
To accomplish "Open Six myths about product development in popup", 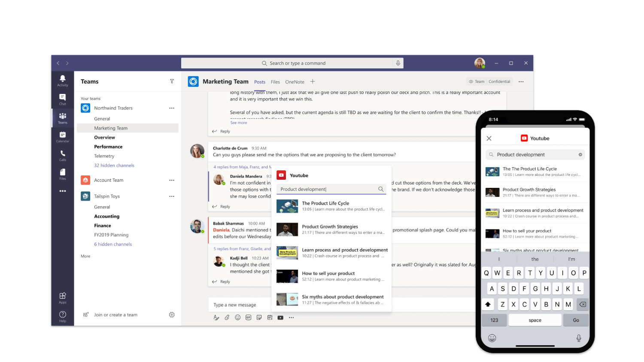I will 331,299.
